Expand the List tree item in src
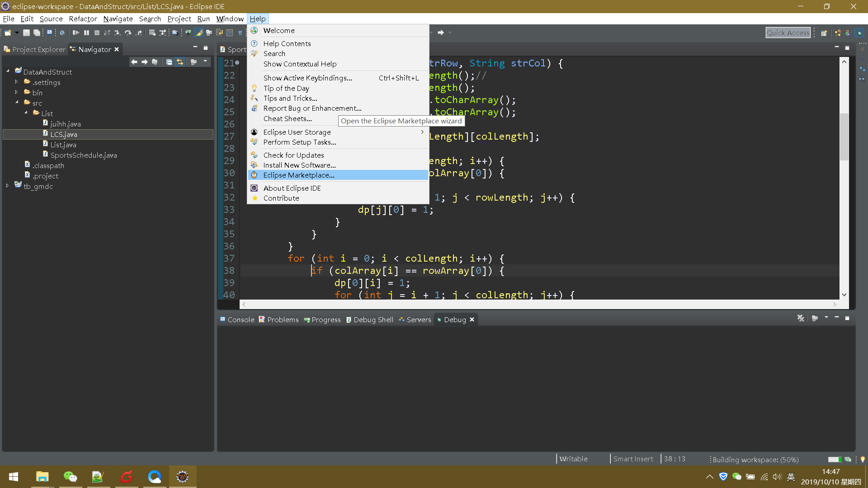This screenshot has width=868, height=488. 25,113
